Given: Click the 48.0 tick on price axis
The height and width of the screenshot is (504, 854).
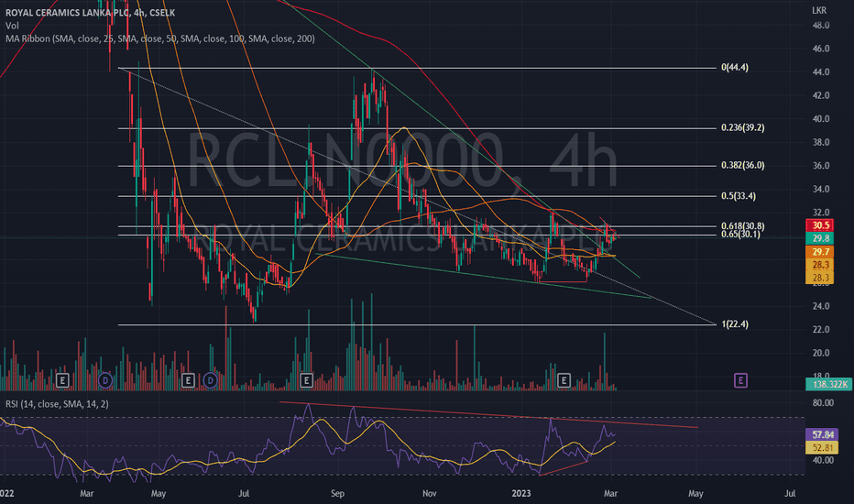Looking at the screenshot, I should point(820,25).
